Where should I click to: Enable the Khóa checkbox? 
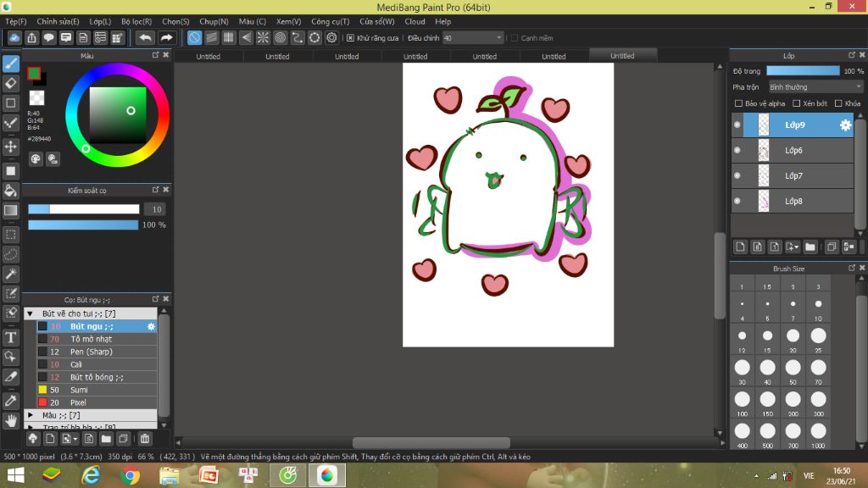pos(838,103)
